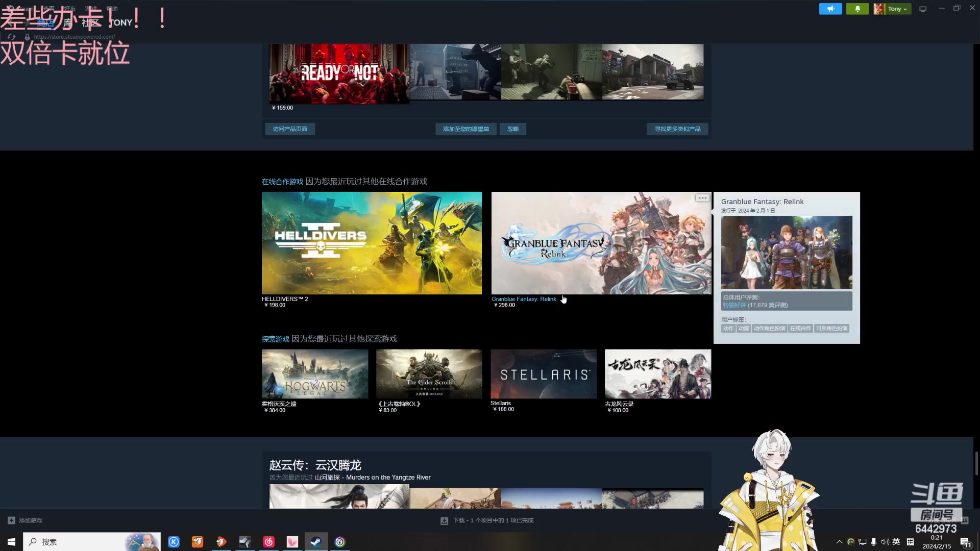Open the Windows Start menu
The height and width of the screenshot is (551, 980).
pyautogui.click(x=11, y=542)
